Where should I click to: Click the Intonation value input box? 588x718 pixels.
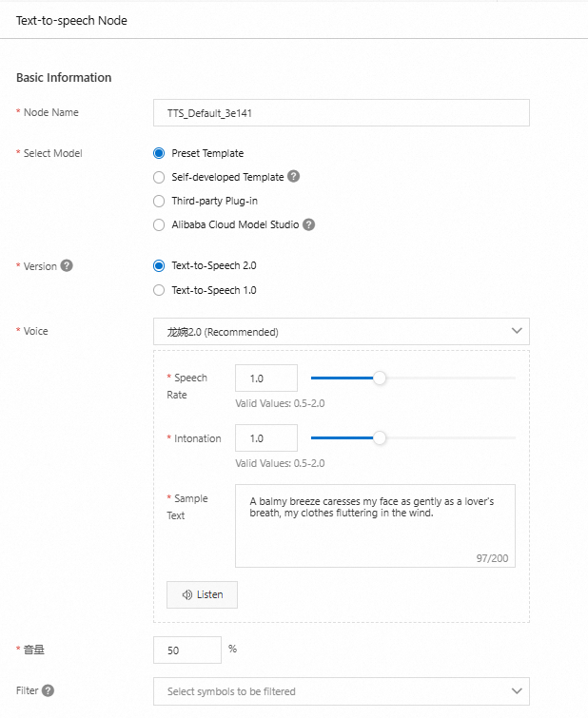(x=265, y=438)
